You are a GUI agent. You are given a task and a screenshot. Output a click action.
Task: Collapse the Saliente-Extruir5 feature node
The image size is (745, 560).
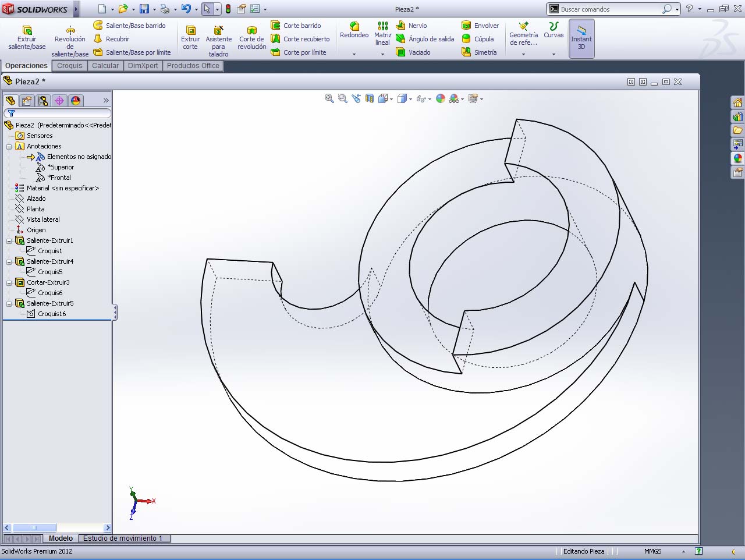click(9, 304)
